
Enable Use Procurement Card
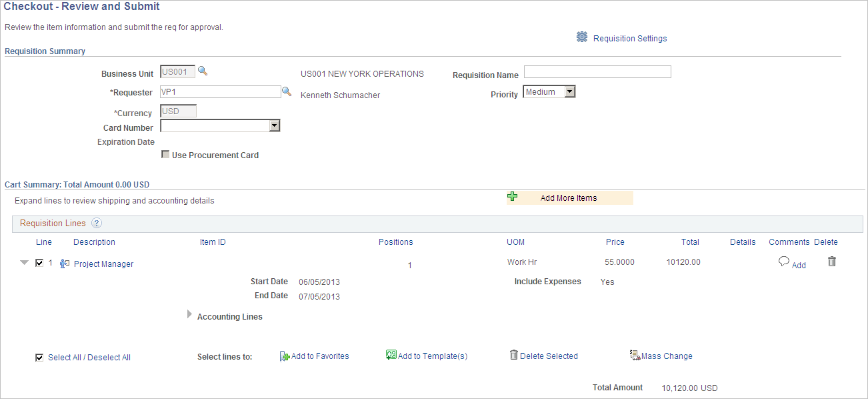pos(165,154)
